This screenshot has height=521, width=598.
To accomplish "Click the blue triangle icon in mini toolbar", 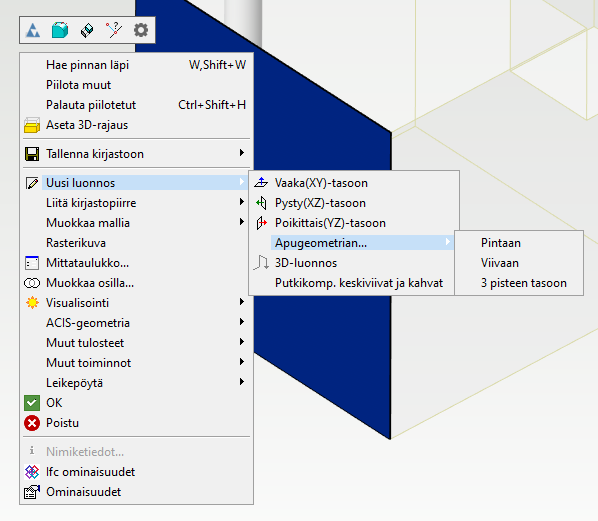I will point(33,30).
